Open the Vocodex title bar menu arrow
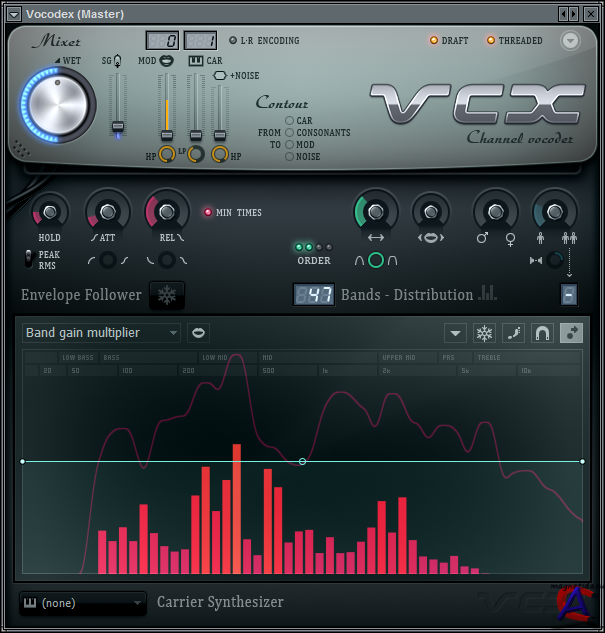 13,12
